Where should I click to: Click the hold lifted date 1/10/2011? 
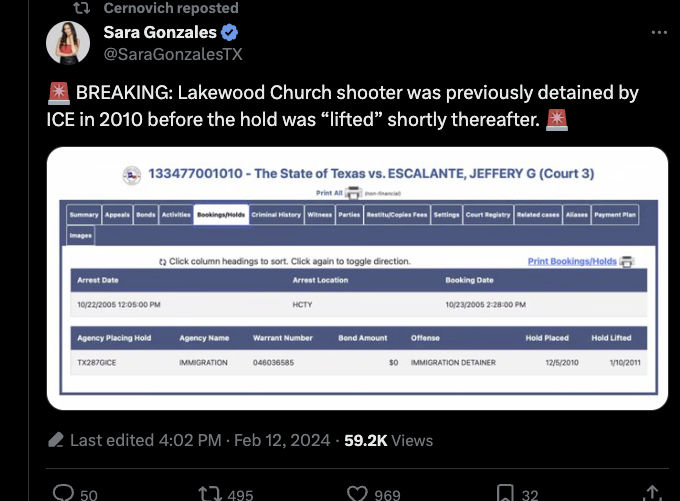625,363
